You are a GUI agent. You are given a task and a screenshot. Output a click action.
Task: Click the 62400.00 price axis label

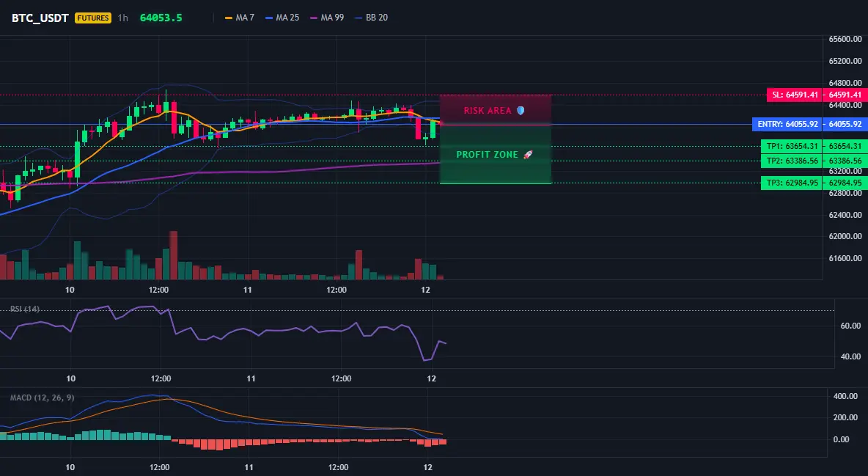click(x=845, y=214)
